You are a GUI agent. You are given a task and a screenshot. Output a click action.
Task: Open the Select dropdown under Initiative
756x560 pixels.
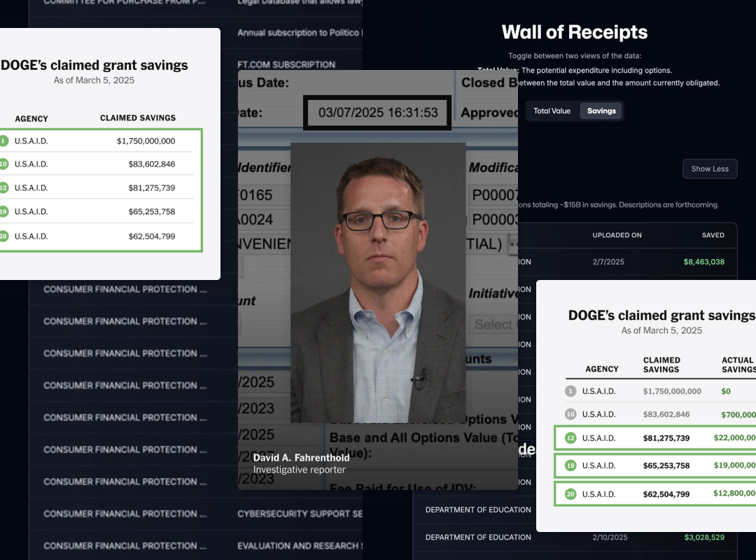point(493,324)
